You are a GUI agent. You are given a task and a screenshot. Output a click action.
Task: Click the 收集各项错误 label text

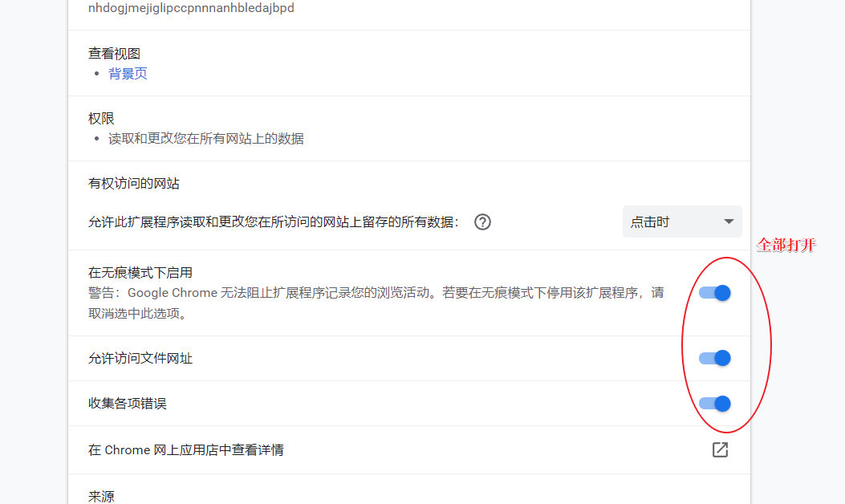pos(128,404)
